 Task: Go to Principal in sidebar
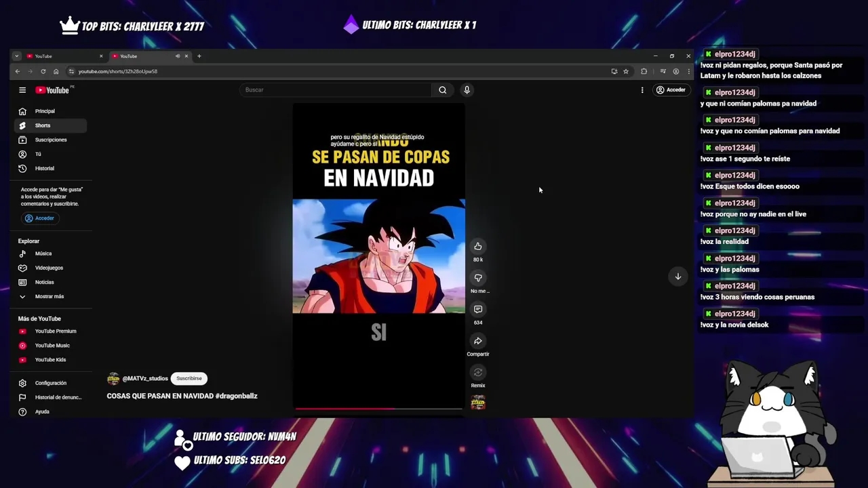tap(50, 111)
